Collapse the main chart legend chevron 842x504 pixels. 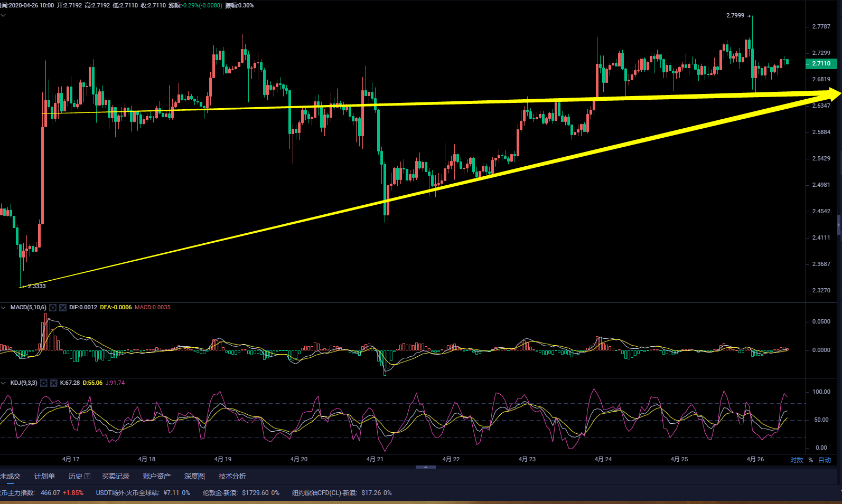[x=3, y=15]
